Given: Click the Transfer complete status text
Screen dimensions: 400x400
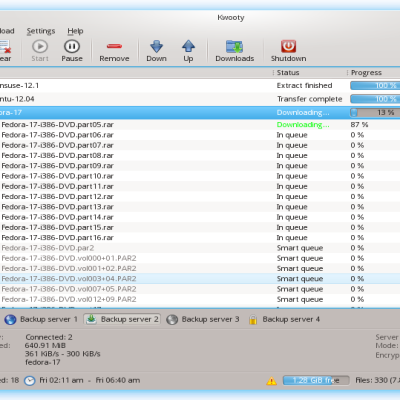Looking at the screenshot, I should (310, 99).
